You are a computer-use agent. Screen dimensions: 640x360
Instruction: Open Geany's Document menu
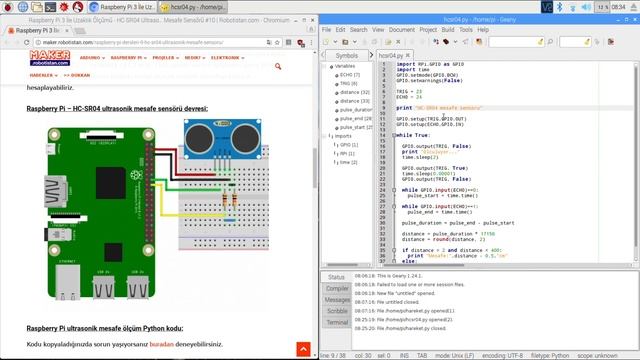(x=402, y=30)
